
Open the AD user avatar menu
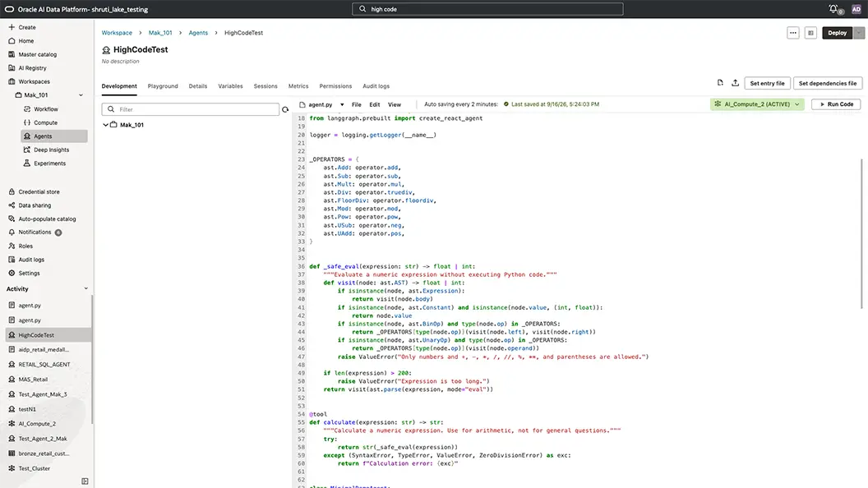[x=856, y=9]
